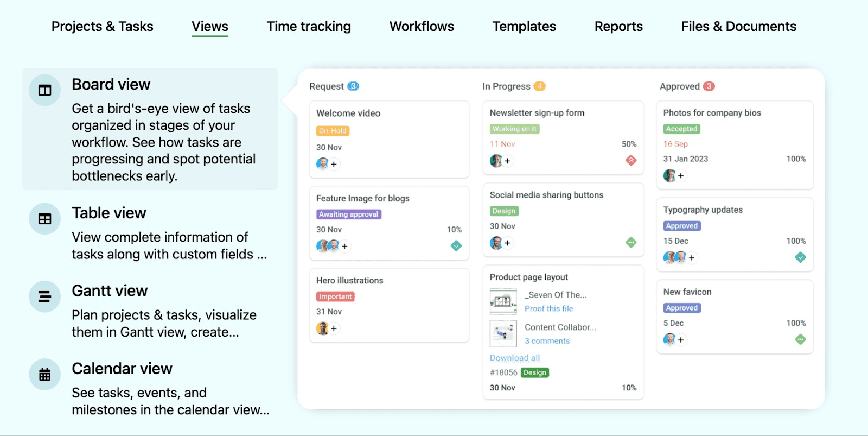Click Approved label on Typography updates card
The width and height of the screenshot is (868, 436).
pos(682,226)
